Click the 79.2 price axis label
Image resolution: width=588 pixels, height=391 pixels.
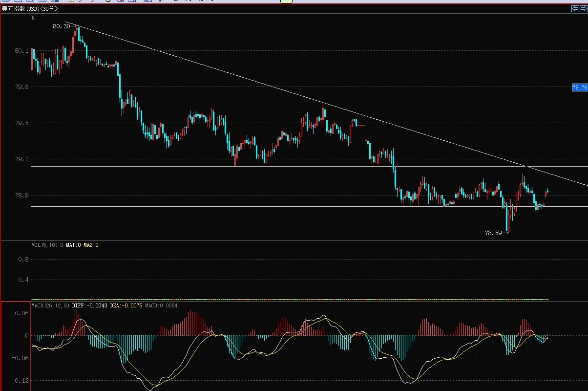[21, 159]
